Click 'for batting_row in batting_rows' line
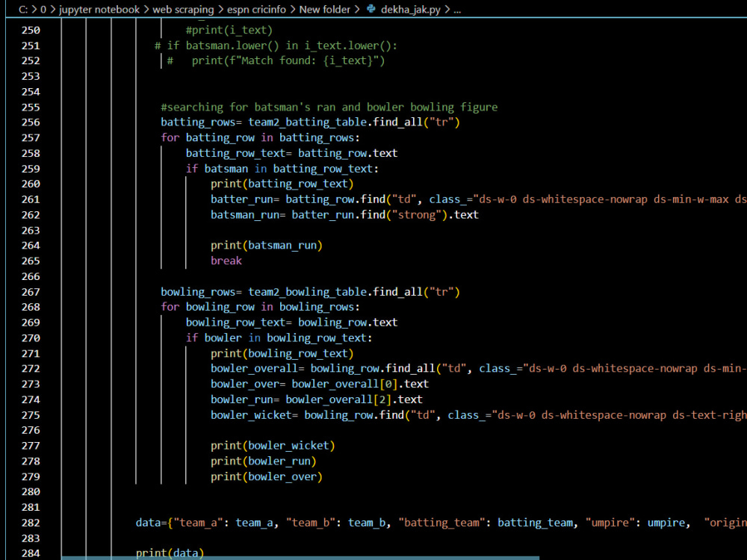Viewport: 747px width, 560px height. pyautogui.click(x=260, y=137)
